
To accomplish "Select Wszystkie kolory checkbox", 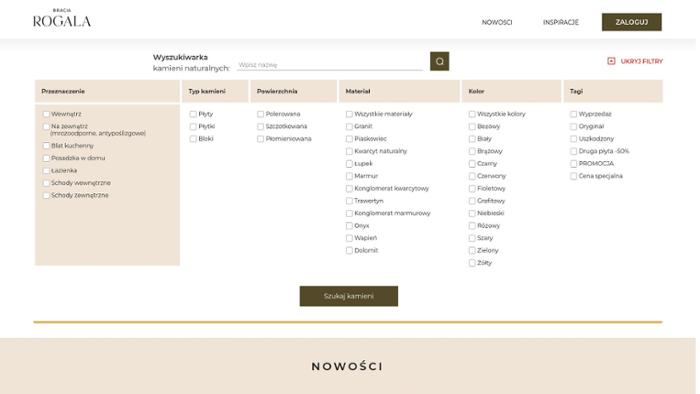I will [472, 114].
